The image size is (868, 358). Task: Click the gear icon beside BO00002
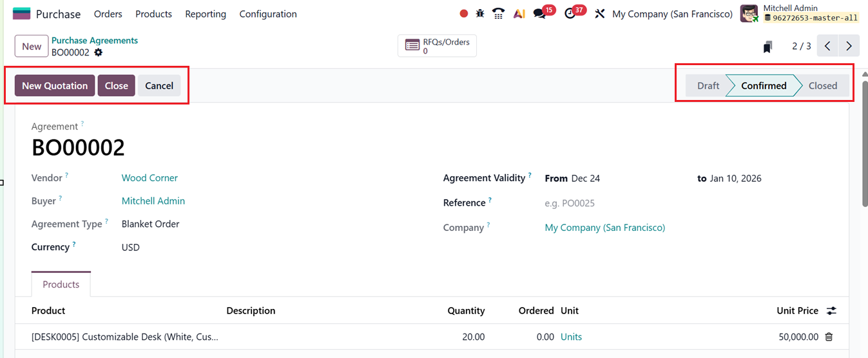click(x=99, y=53)
